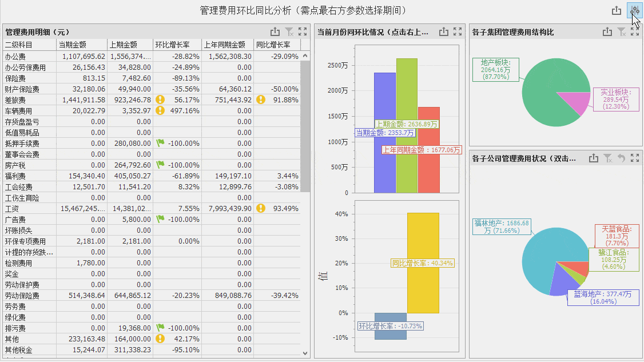Open the dashboard parameters icon at top right
The height and width of the screenshot is (362, 644).
(635, 11)
